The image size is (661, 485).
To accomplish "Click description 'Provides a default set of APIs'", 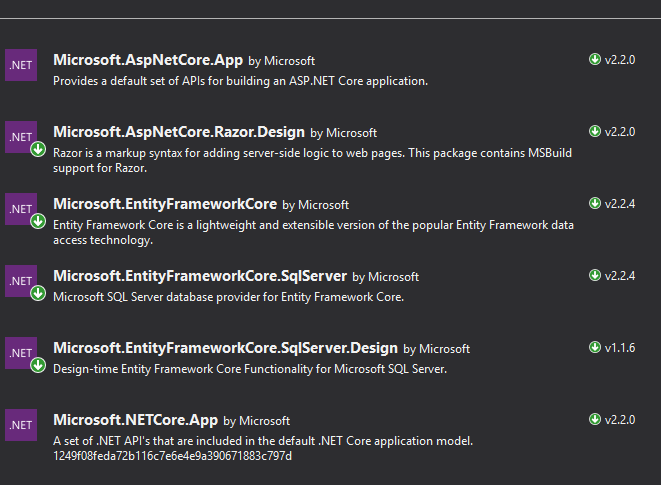I will click(x=240, y=81).
